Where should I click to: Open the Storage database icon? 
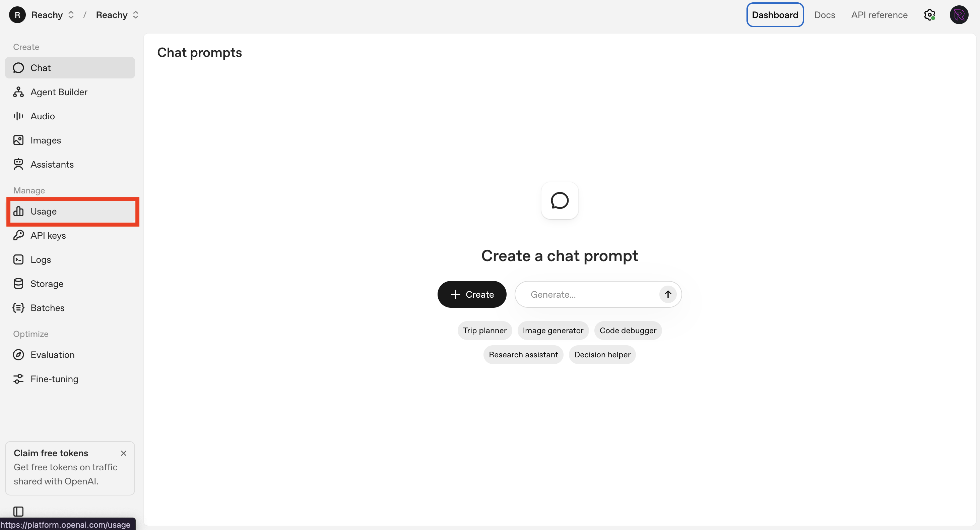[18, 284]
